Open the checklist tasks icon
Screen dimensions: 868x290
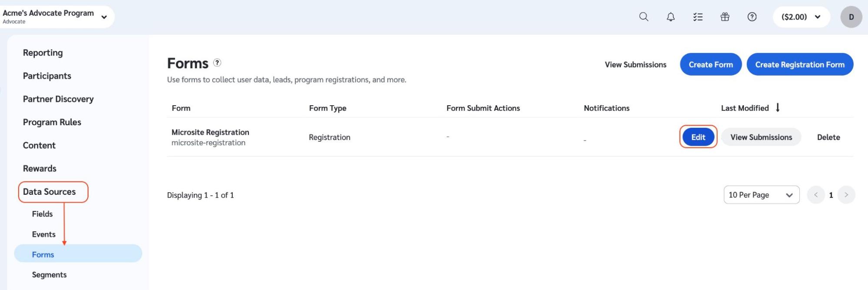point(698,17)
